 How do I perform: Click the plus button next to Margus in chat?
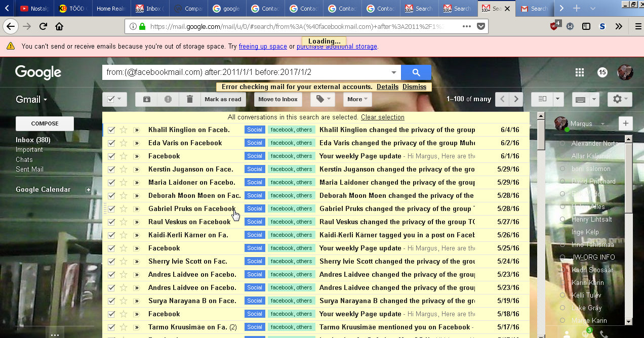(x=626, y=123)
